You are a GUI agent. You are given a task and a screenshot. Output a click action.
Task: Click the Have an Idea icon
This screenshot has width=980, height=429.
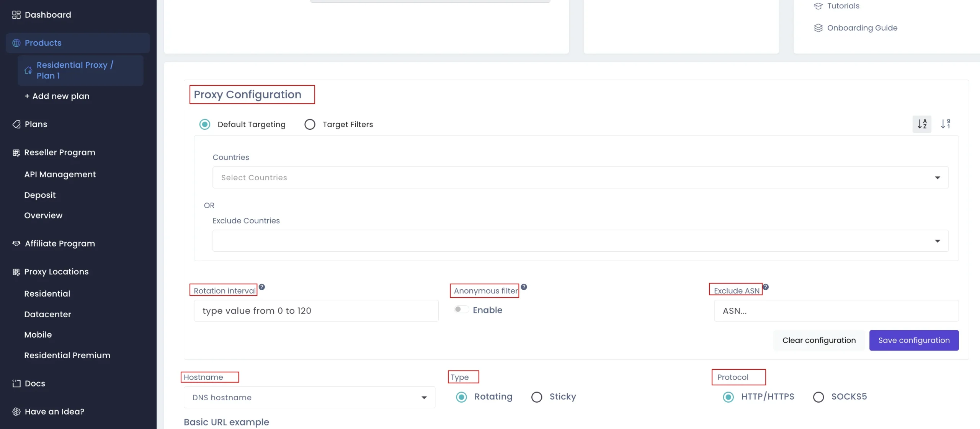point(16,411)
